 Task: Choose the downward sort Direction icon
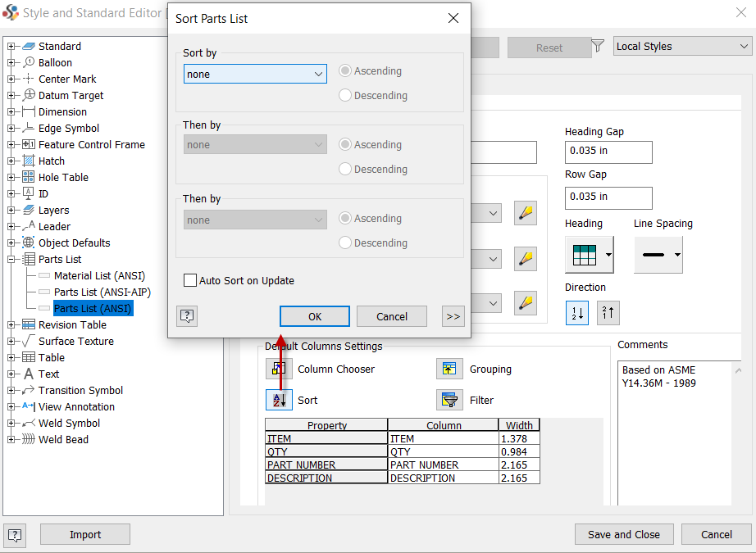(x=577, y=312)
